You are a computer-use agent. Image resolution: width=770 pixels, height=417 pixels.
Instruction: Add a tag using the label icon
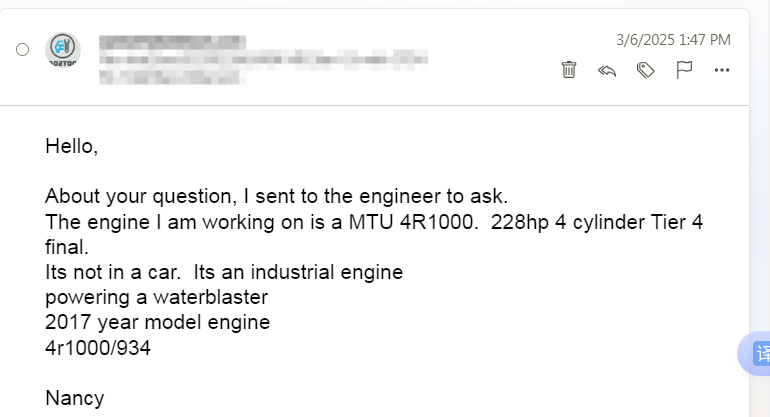point(645,70)
